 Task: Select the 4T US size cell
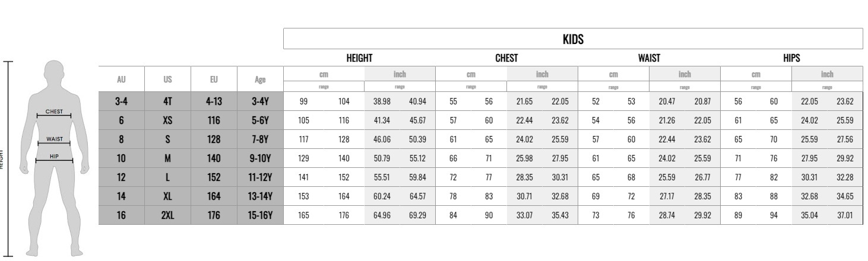coord(167,101)
